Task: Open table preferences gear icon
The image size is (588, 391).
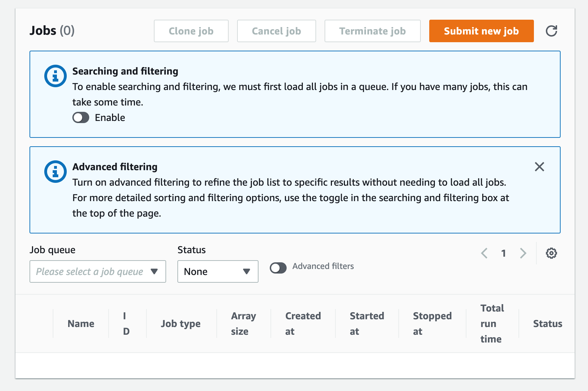Action: pos(551,253)
